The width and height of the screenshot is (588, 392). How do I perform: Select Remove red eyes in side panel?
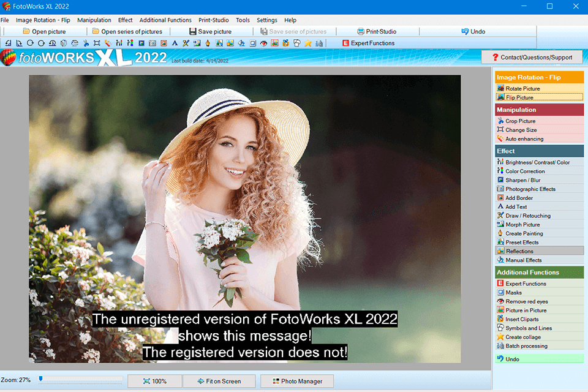coord(539,301)
